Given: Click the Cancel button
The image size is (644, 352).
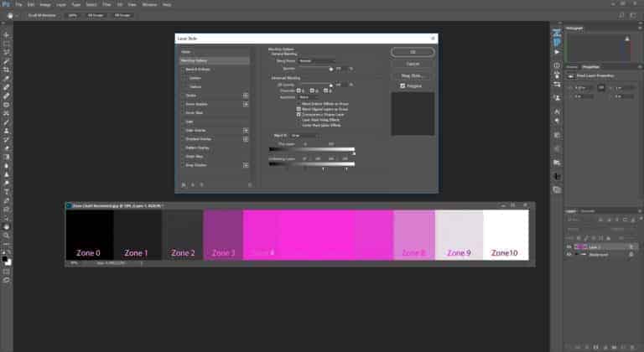Looking at the screenshot, I should click(x=413, y=64).
